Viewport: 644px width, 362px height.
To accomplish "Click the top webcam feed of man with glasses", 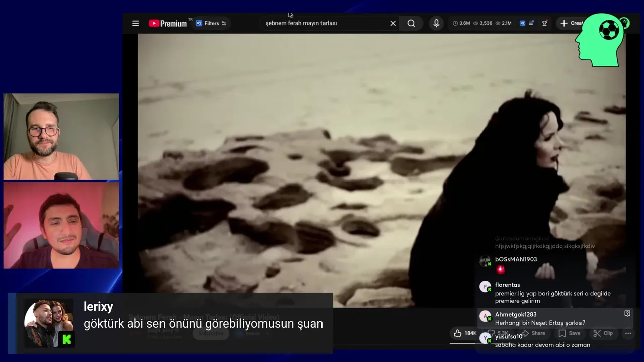I will coord(61,136).
